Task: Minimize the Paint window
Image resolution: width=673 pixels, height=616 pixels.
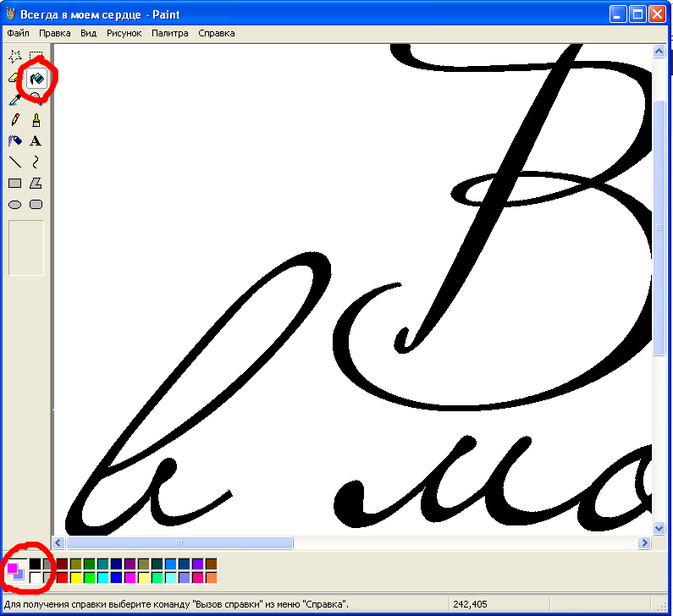Action: tap(618, 14)
